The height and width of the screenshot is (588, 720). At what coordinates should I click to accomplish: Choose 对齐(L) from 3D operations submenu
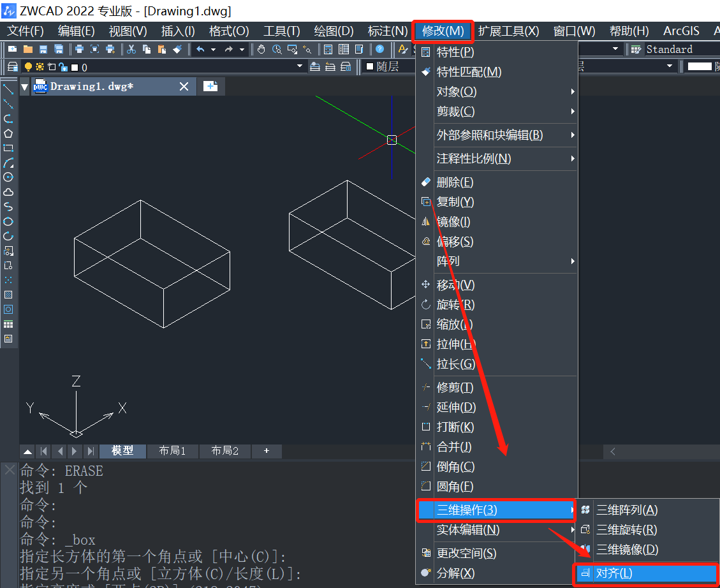[647, 573]
